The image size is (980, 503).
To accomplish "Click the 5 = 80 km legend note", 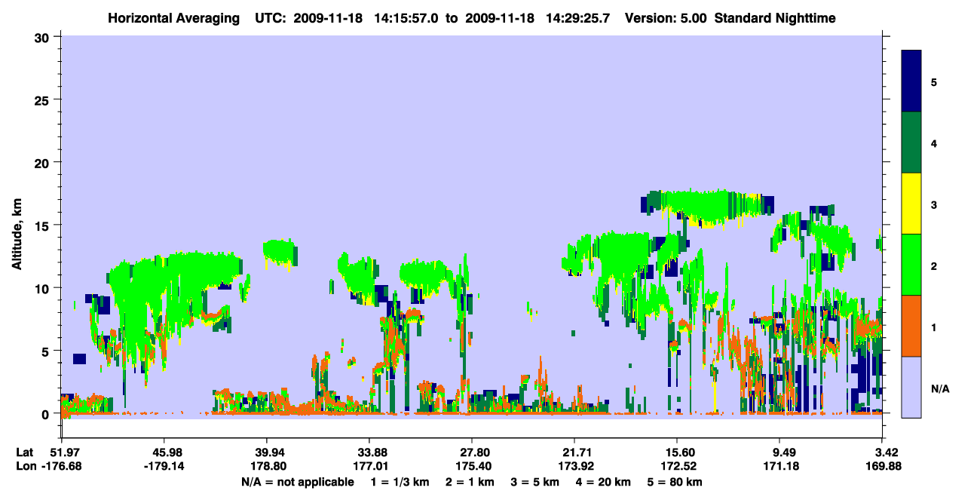I will click(674, 481).
